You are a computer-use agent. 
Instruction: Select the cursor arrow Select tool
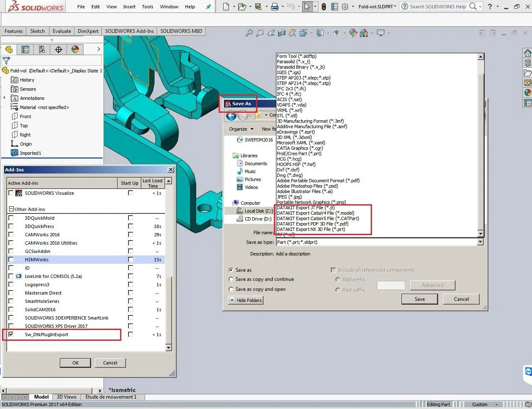307,7
